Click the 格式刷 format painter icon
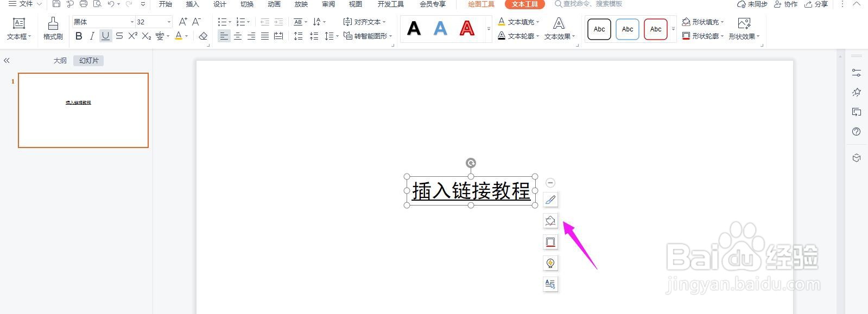This screenshot has height=314, width=868. [x=53, y=29]
